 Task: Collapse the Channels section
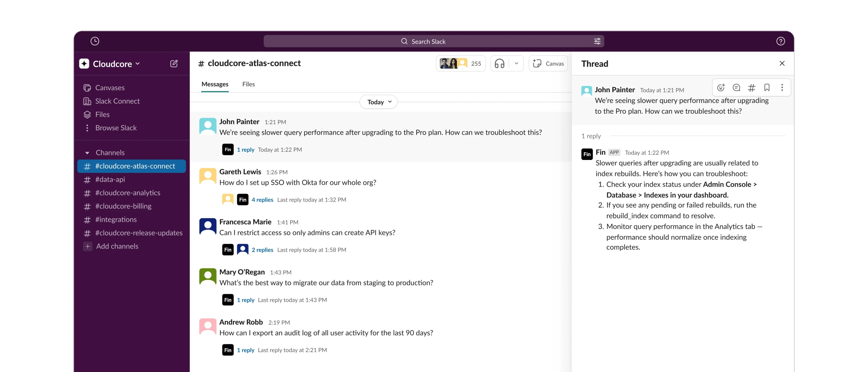pos(87,153)
